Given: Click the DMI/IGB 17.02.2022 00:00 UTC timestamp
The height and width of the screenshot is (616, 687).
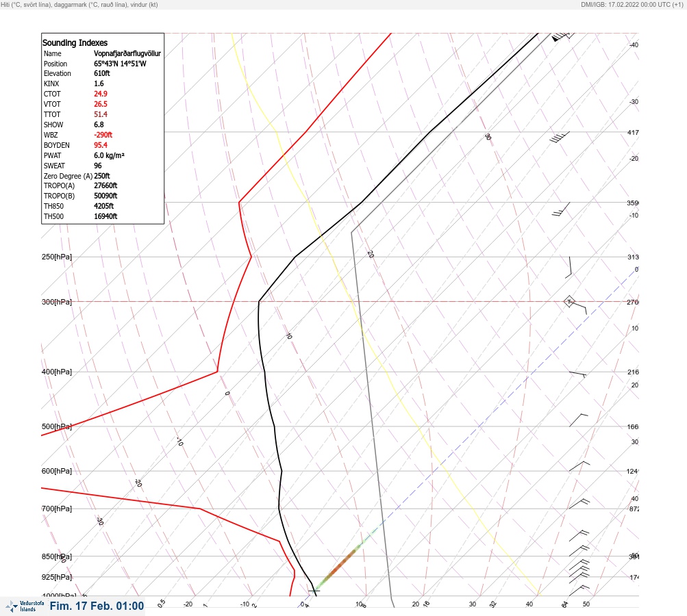Looking at the screenshot, I should [x=632, y=4].
